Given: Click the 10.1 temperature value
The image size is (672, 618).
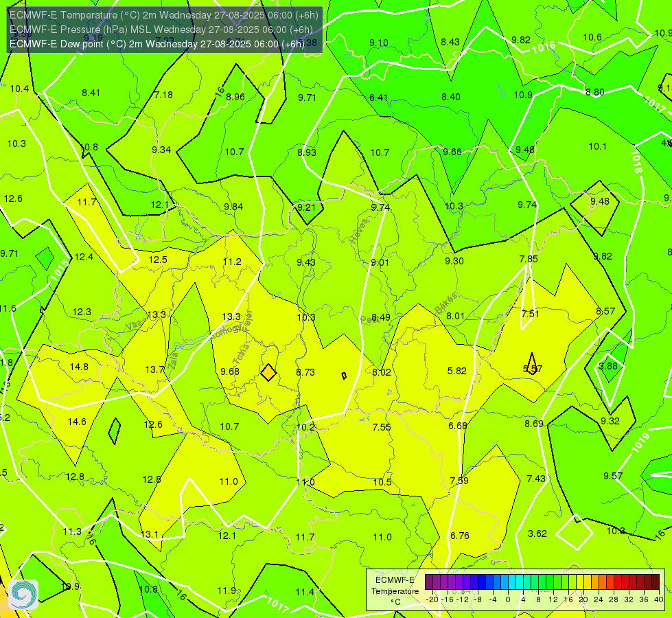Looking at the screenshot, I should [x=597, y=146].
